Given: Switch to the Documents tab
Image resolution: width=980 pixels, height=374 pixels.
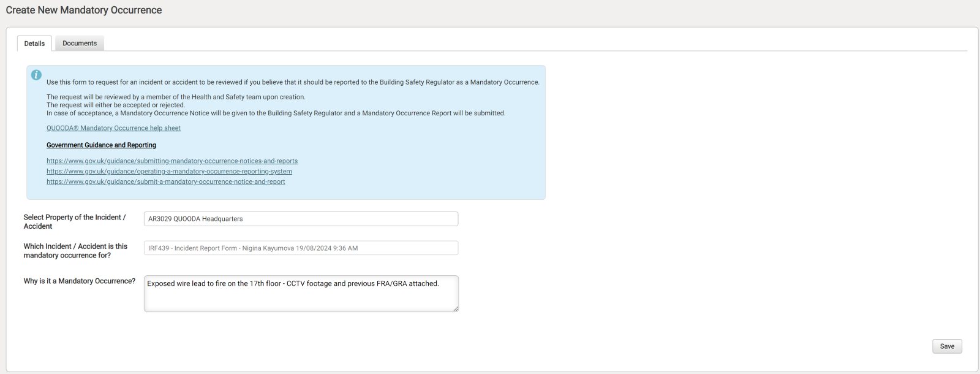Looking at the screenshot, I should click(x=80, y=43).
